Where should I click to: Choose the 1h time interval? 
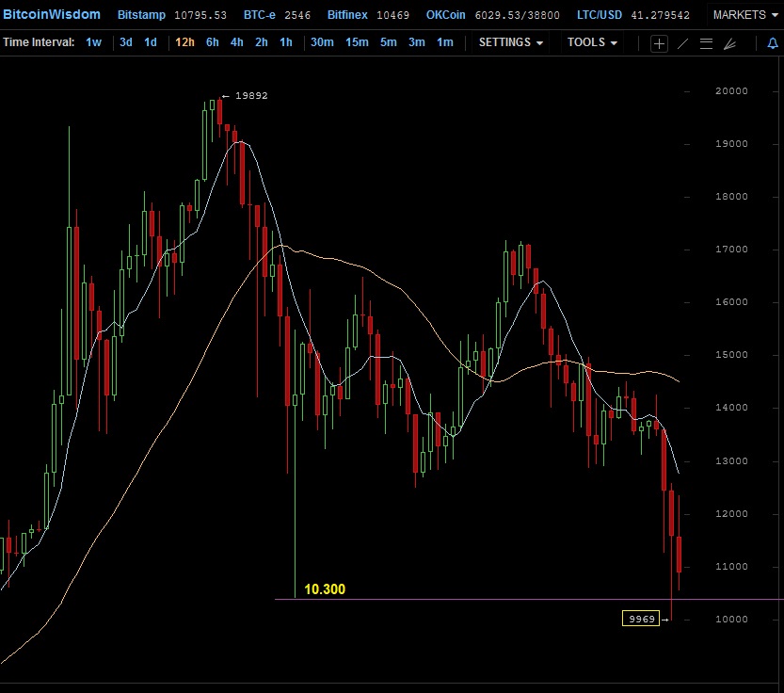pyautogui.click(x=286, y=42)
